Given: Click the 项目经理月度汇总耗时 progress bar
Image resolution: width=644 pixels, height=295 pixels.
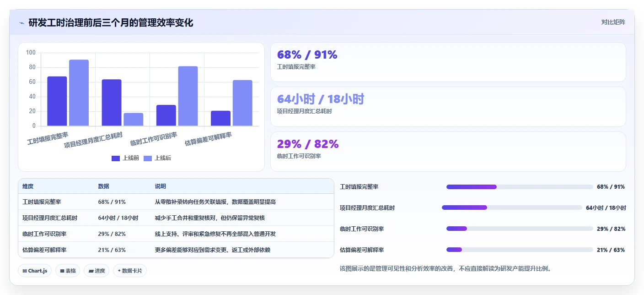Looking at the screenshot, I should (x=512, y=208).
